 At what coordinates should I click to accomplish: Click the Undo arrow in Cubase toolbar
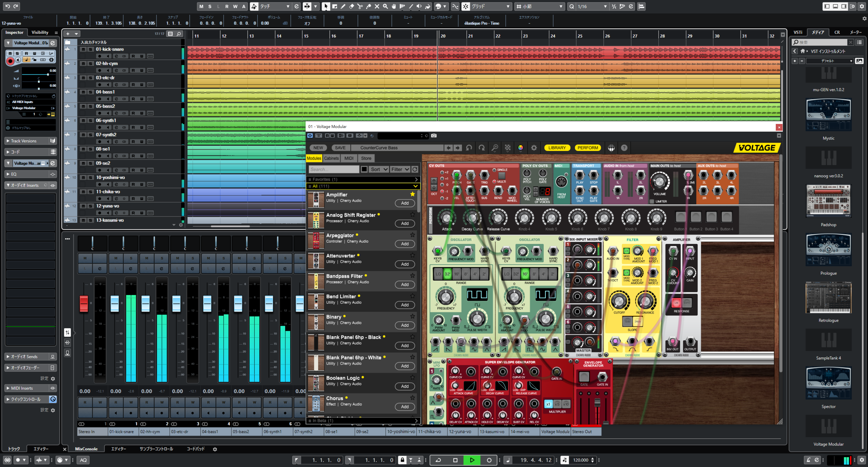(x=7, y=6)
